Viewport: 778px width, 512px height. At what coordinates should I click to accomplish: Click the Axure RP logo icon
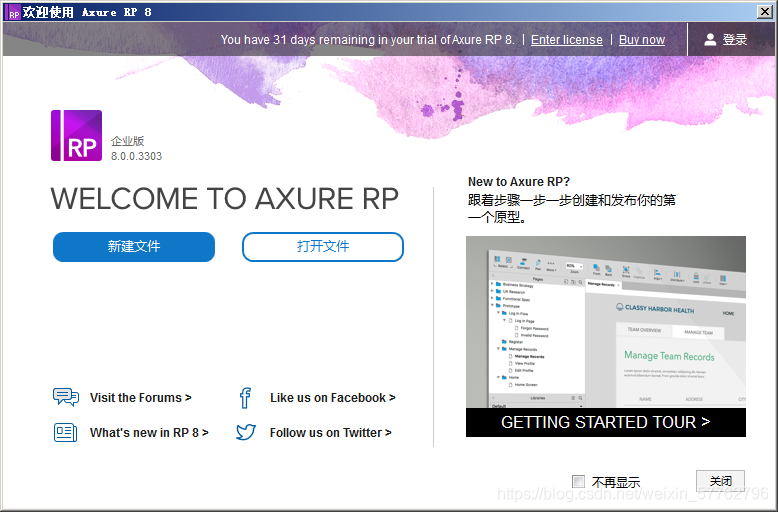tap(76, 135)
